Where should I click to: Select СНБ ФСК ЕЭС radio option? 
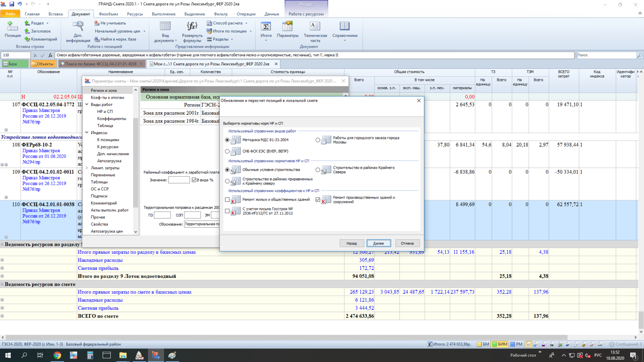point(228,151)
